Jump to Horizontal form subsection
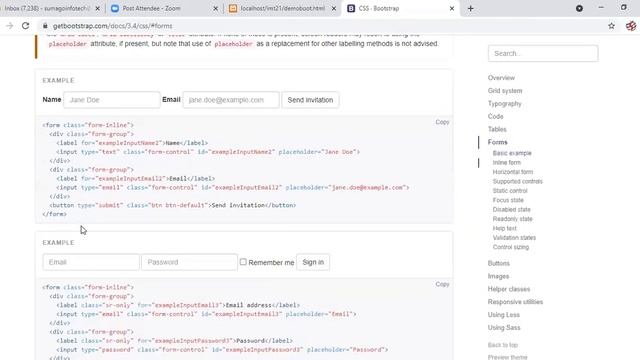This screenshot has height=360, width=640. pos(513,172)
